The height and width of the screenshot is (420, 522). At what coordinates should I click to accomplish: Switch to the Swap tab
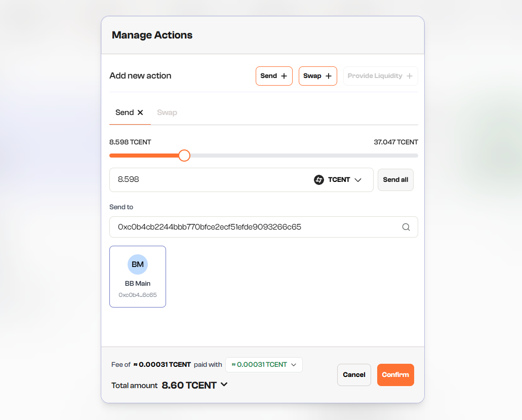coord(167,112)
